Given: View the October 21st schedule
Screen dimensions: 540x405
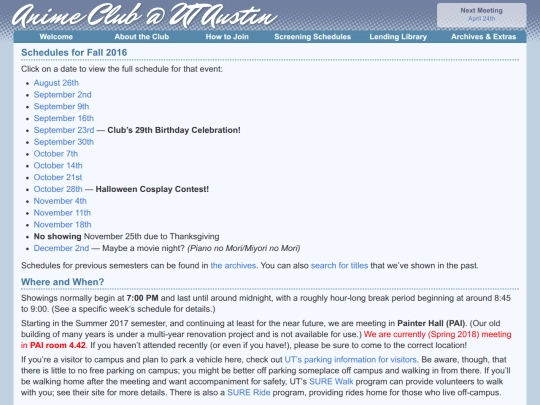Looking at the screenshot, I should click(x=58, y=177).
